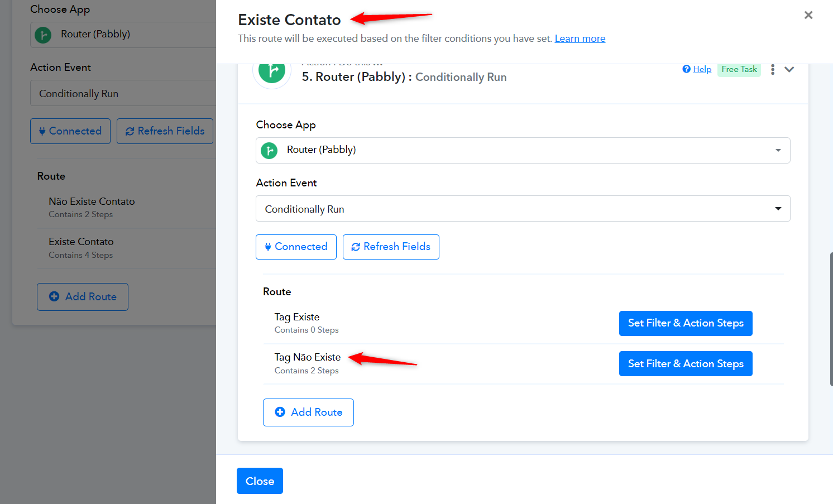The height and width of the screenshot is (504, 833).
Task: Click the Router icon in the background Choose App field
Action: tap(43, 35)
